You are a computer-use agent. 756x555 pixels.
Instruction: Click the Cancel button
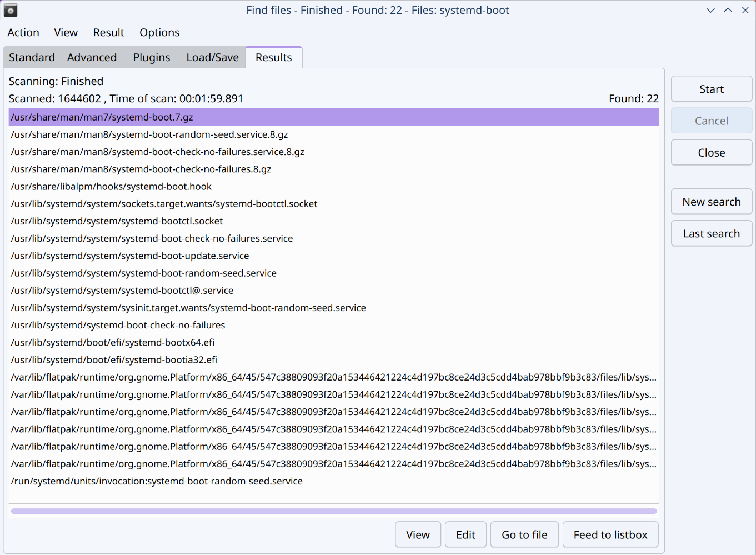pos(712,121)
